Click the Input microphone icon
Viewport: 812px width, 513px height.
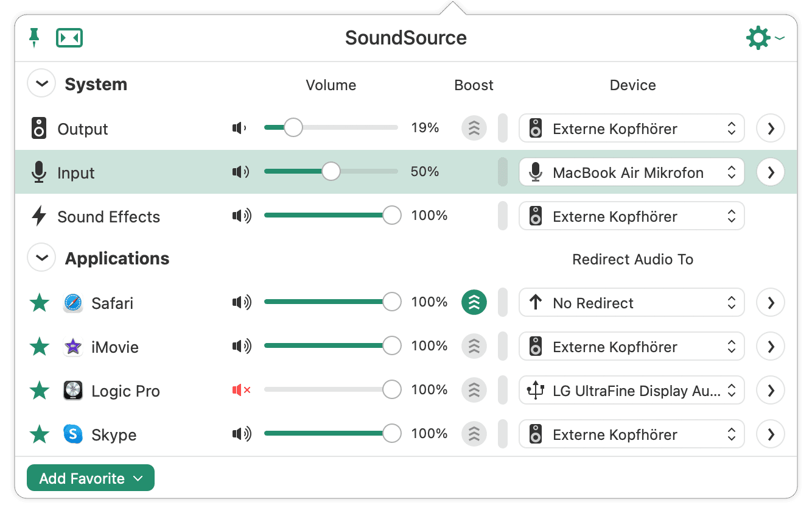[39, 172]
